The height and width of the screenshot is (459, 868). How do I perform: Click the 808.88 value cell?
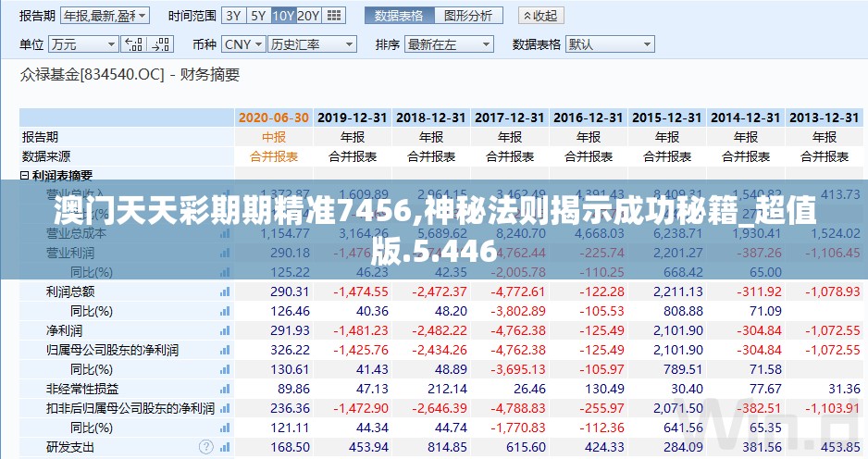click(x=683, y=311)
